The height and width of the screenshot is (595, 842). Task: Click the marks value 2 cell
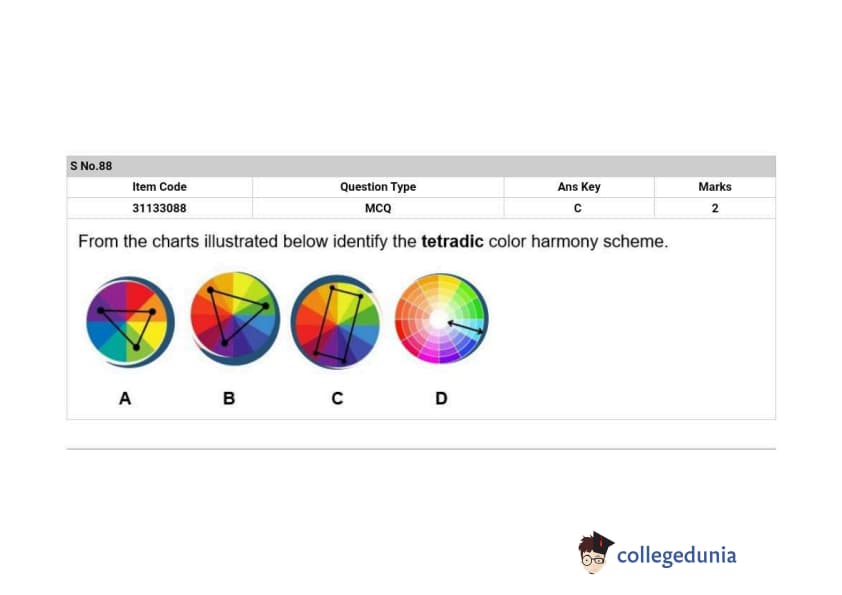pyautogui.click(x=715, y=208)
